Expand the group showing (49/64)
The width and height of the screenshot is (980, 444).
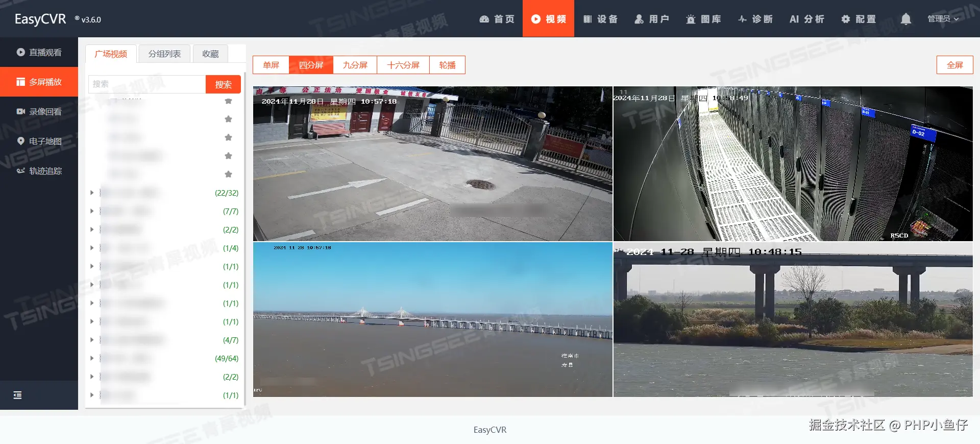coord(92,358)
